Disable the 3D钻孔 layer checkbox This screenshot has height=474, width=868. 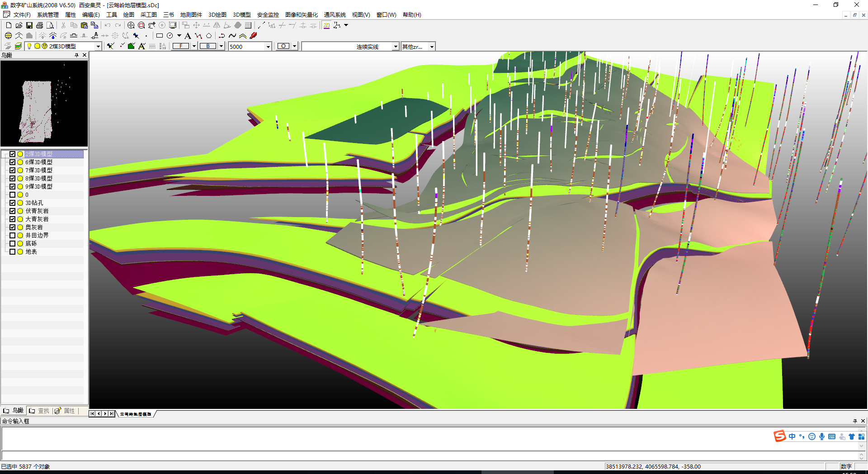[13, 203]
